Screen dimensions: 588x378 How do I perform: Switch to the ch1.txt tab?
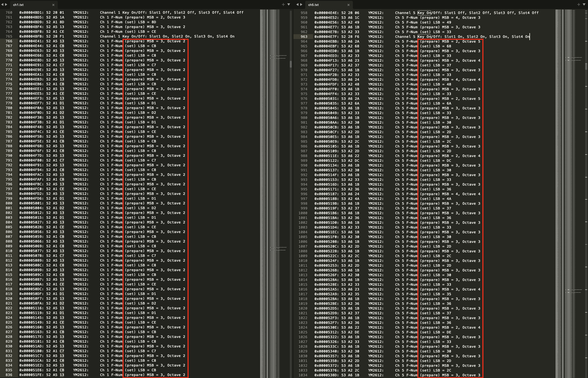33,5
